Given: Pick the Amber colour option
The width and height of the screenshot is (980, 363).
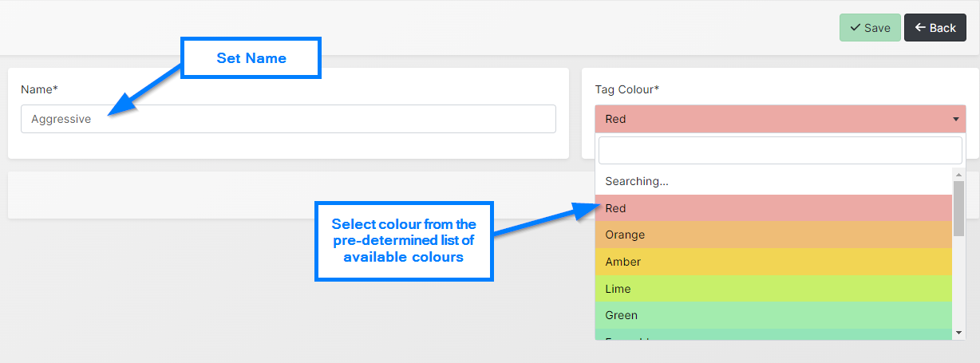Looking at the screenshot, I should point(773,262).
